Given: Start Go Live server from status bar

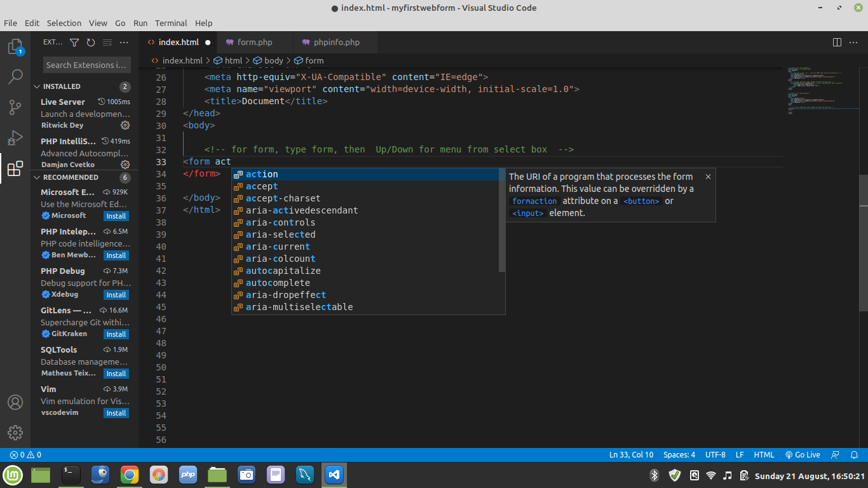Looking at the screenshot, I should [x=803, y=455].
